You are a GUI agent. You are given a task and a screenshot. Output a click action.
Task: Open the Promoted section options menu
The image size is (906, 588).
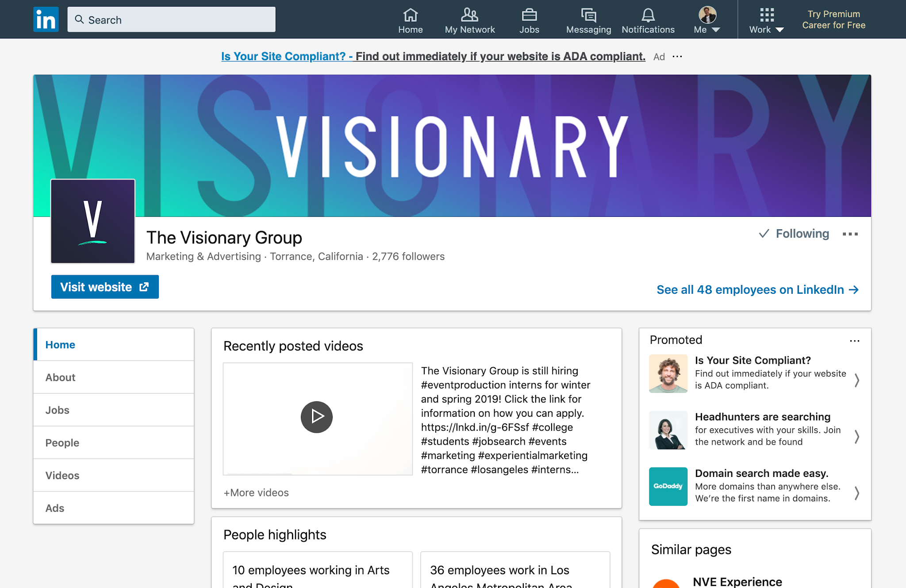point(854,341)
